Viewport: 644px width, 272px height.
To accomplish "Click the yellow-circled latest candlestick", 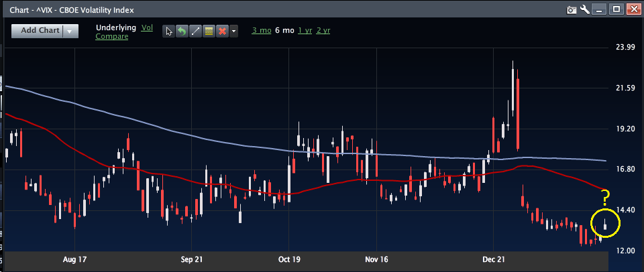I will coord(606,226).
